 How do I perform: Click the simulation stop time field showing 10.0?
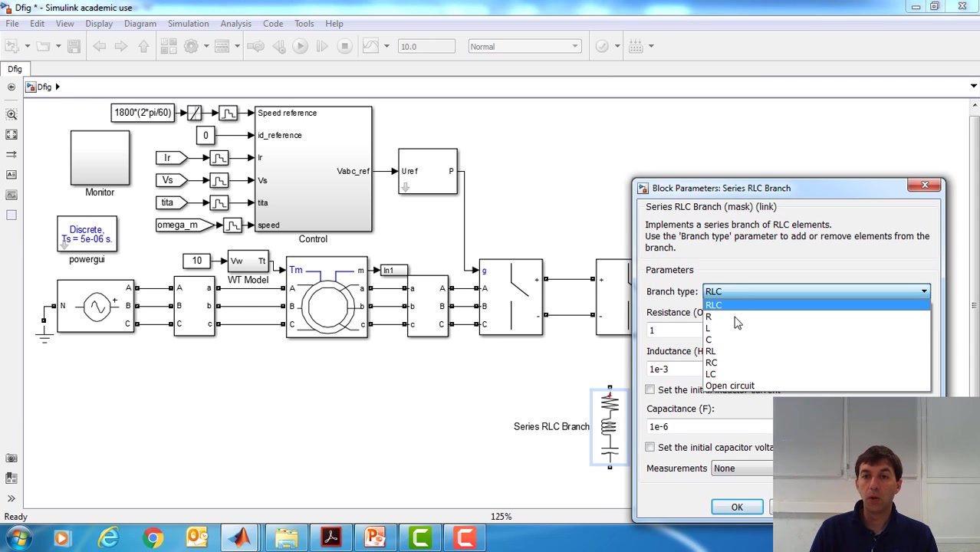(x=426, y=46)
